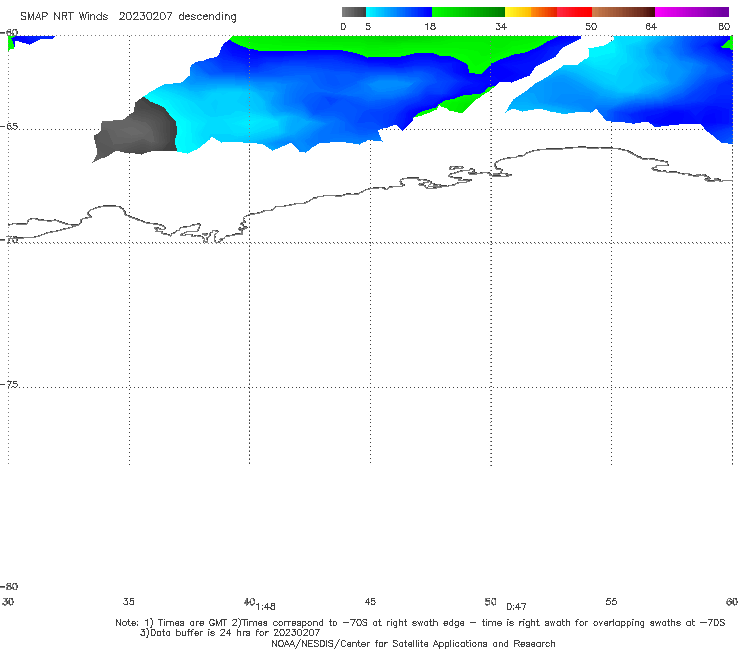
Task: Click the latitude label "-75"
Action: [9, 384]
